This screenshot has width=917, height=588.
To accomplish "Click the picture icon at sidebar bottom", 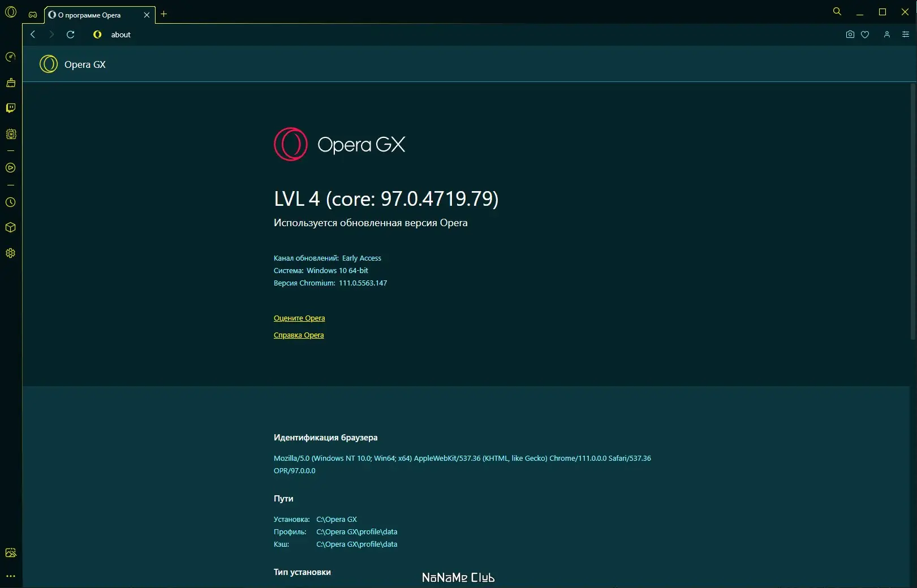I will point(11,552).
